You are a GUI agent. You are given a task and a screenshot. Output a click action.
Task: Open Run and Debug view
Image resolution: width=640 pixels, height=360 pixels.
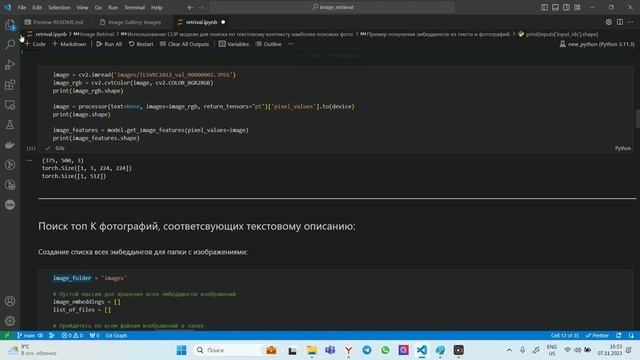[10, 64]
